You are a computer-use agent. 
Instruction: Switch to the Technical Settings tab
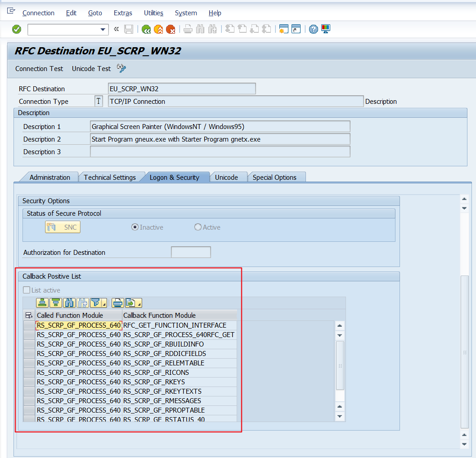click(111, 177)
